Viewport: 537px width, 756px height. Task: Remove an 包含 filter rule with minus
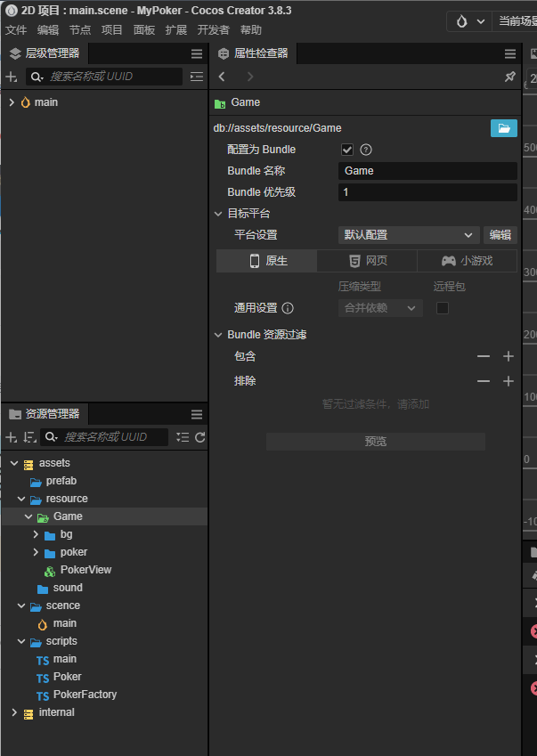click(483, 356)
